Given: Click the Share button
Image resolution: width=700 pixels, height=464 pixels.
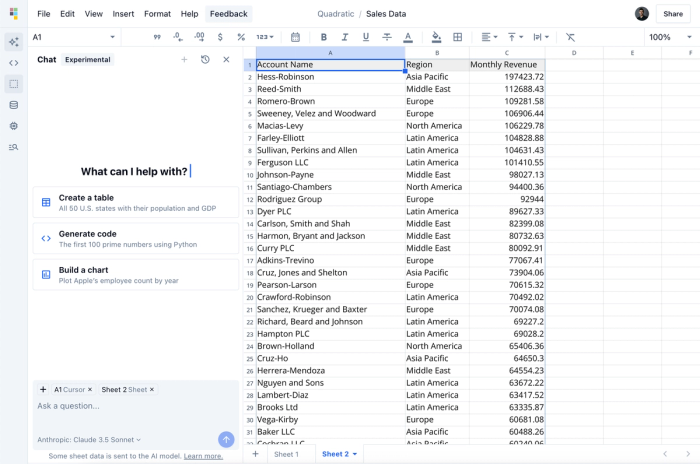Looking at the screenshot, I should 673,14.
